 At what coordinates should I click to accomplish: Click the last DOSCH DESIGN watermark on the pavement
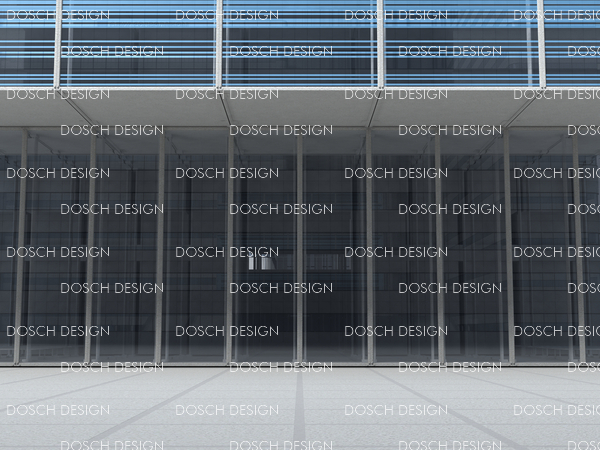point(556,410)
